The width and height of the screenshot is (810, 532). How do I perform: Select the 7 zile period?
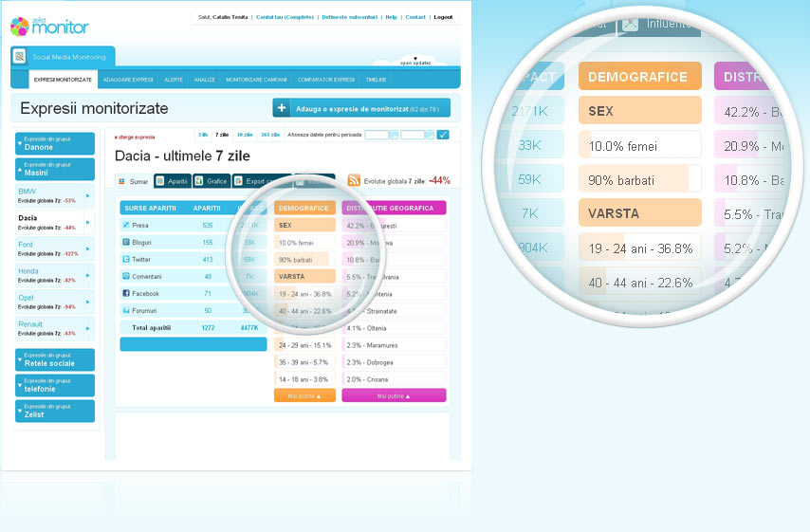pos(222,135)
